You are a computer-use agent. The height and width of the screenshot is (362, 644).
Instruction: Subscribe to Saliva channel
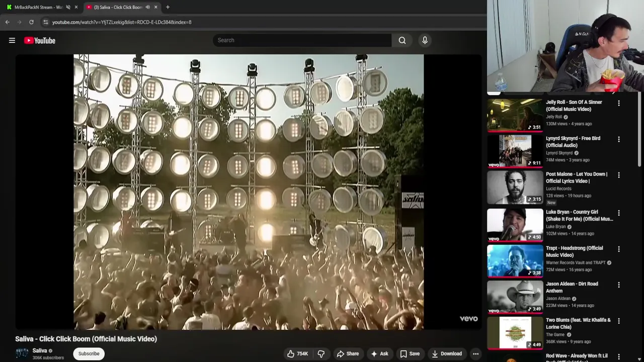(89, 353)
